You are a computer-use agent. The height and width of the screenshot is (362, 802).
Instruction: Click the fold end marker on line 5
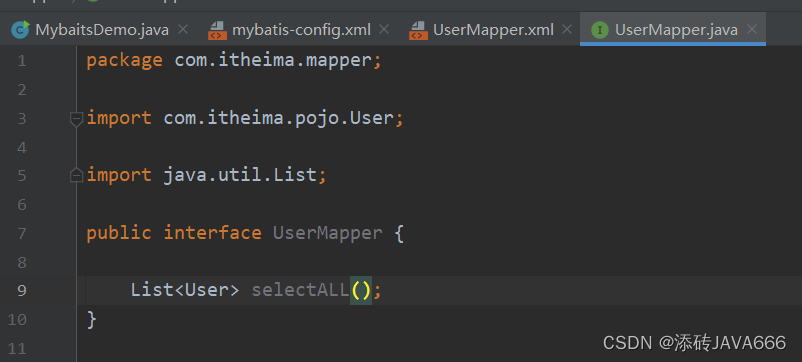click(76, 175)
